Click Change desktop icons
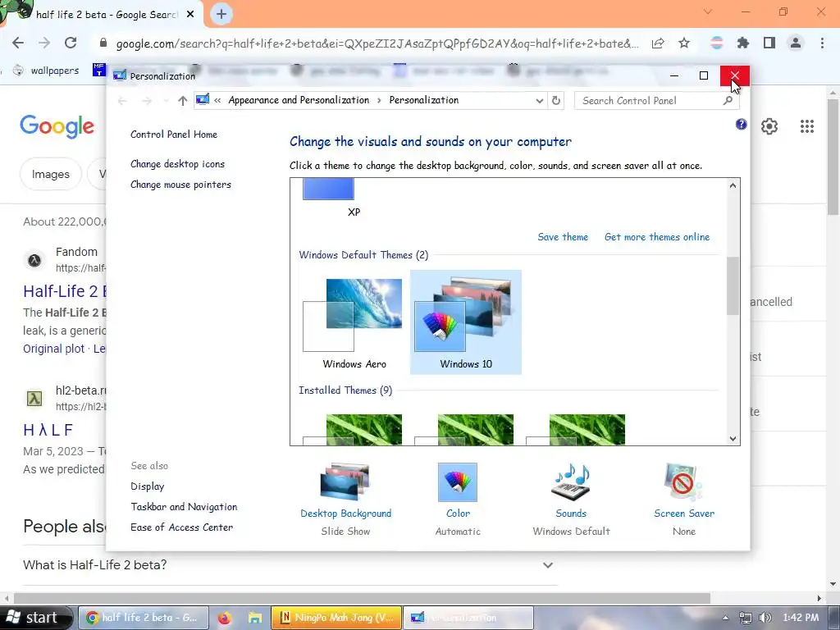 [x=177, y=164]
